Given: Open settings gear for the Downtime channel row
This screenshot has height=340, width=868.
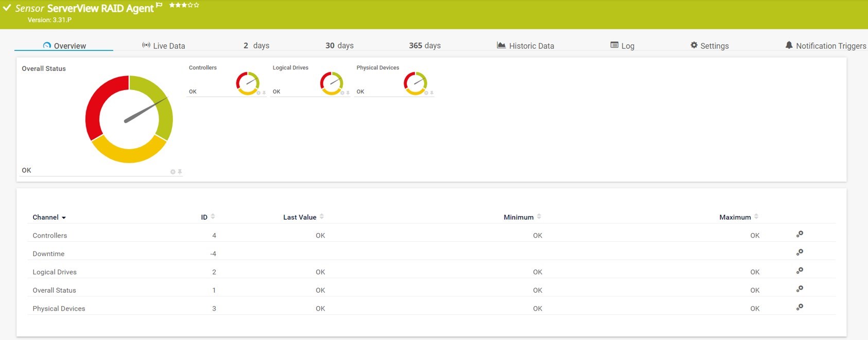Looking at the screenshot, I should pyautogui.click(x=800, y=253).
